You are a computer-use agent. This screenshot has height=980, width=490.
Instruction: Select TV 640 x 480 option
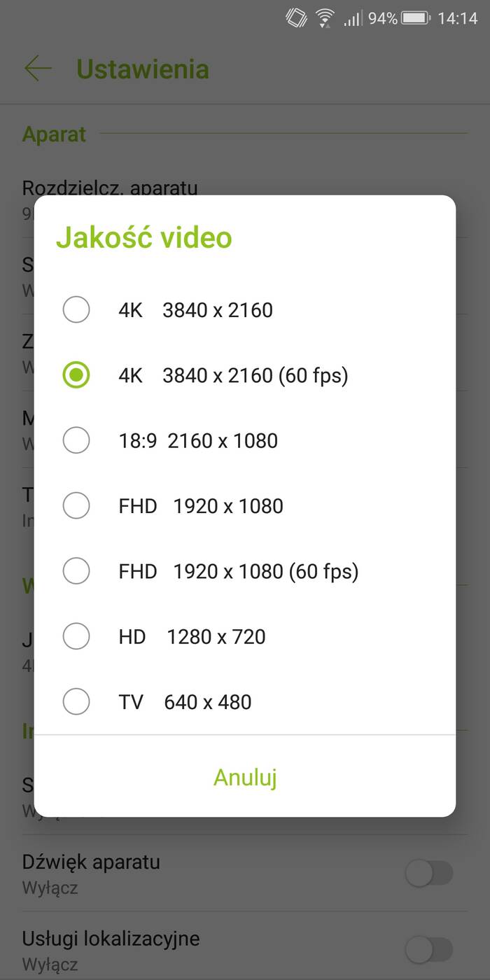76,702
